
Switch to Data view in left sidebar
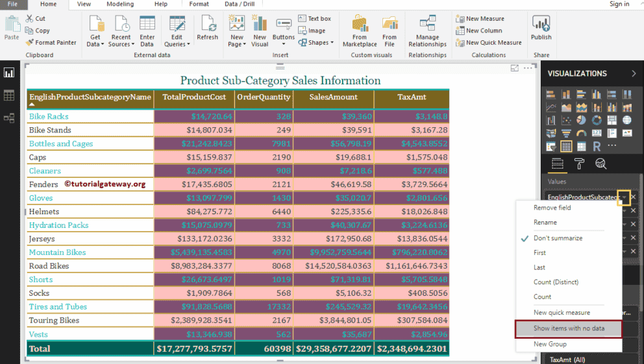pos(9,95)
